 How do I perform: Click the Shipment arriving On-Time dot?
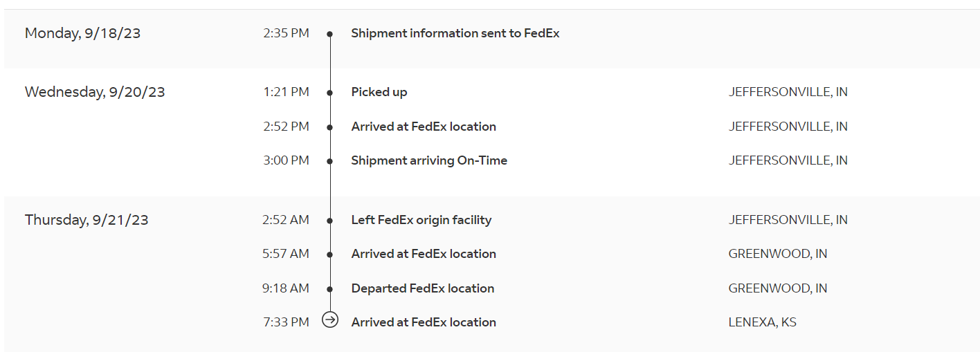click(330, 160)
